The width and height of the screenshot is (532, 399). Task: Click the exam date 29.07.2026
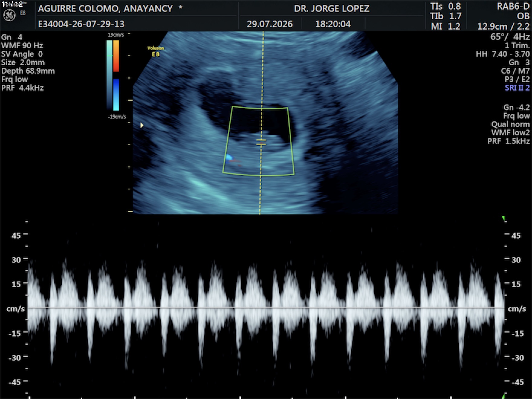click(270, 24)
